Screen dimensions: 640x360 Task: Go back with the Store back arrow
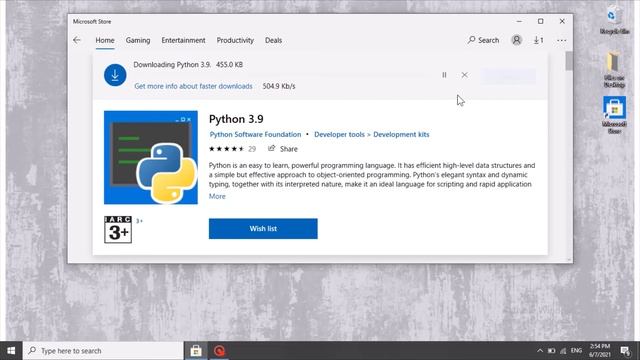[x=77, y=40]
